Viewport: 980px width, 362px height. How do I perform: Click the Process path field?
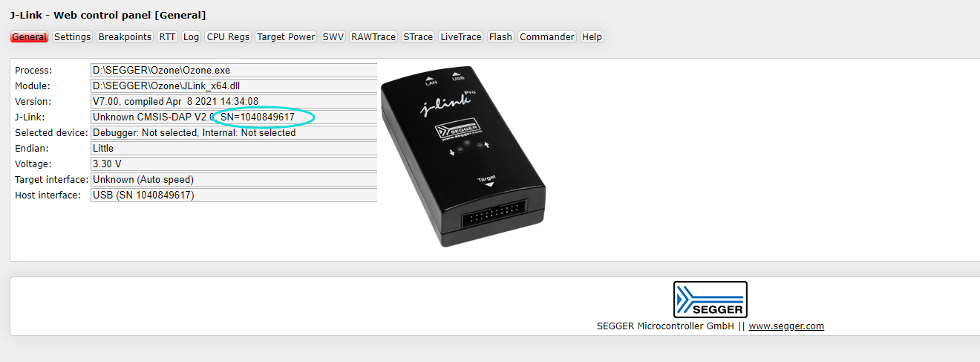click(x=234, y=70)
